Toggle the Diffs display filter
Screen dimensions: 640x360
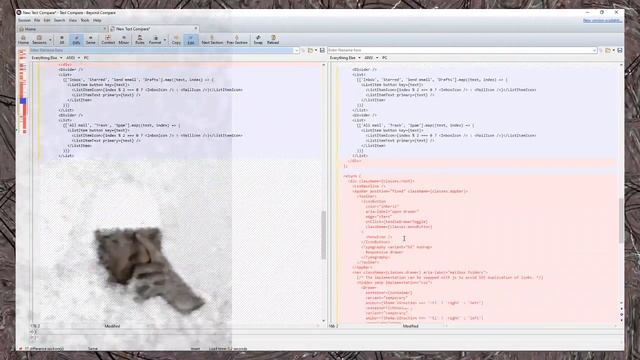76,40
